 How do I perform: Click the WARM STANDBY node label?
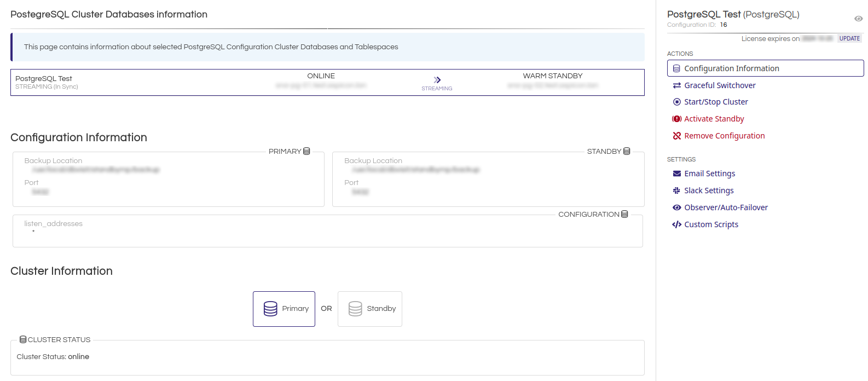pos(553,76)
